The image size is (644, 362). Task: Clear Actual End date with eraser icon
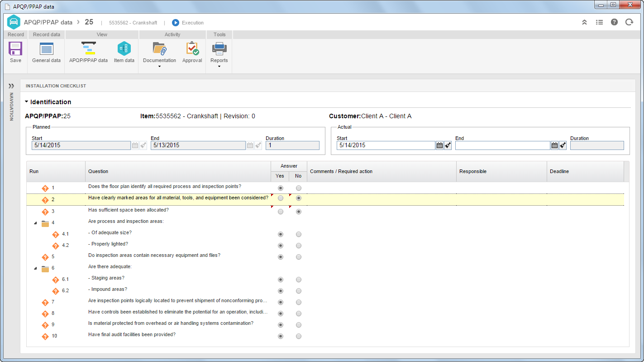[563, 145]
